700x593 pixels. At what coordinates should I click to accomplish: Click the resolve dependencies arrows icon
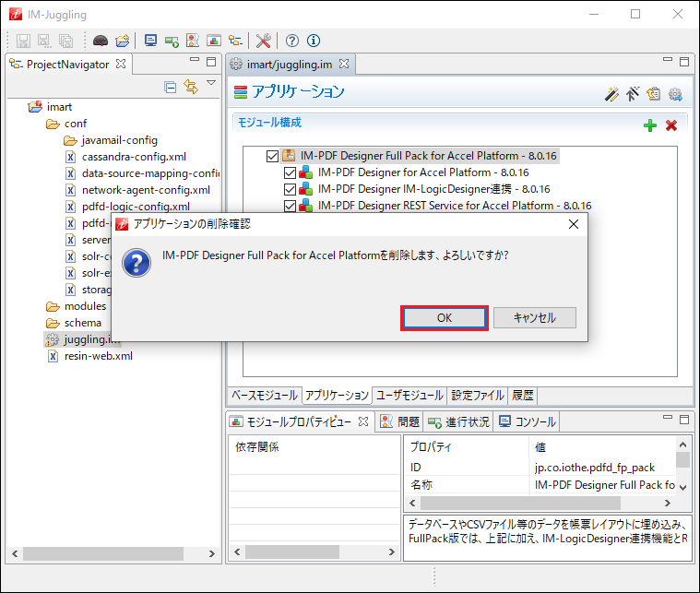tap(633, 94)
